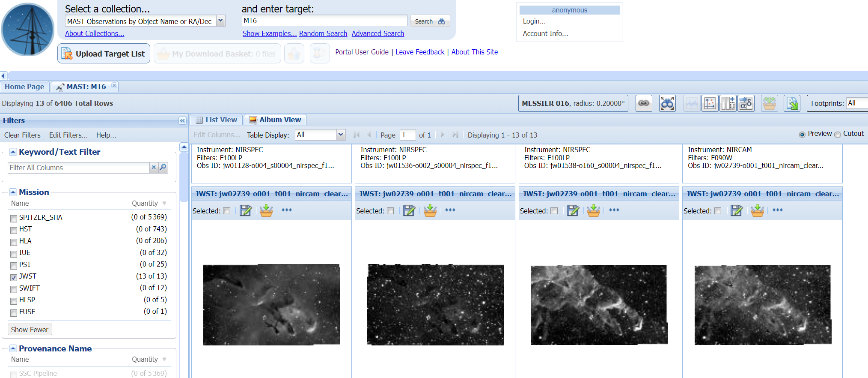Open the collection selector dropdown arrow

click(x=221, y=21)
